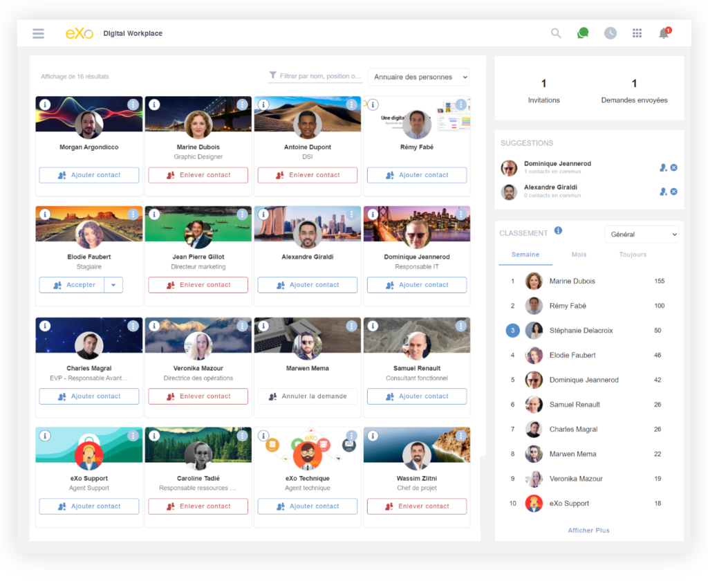Click the search magnifier icon

pos(556,33)
